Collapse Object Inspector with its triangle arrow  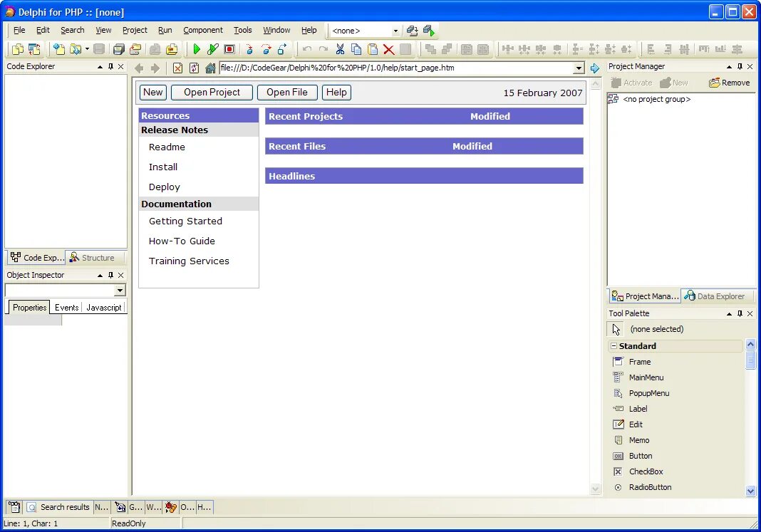[100, 275]
